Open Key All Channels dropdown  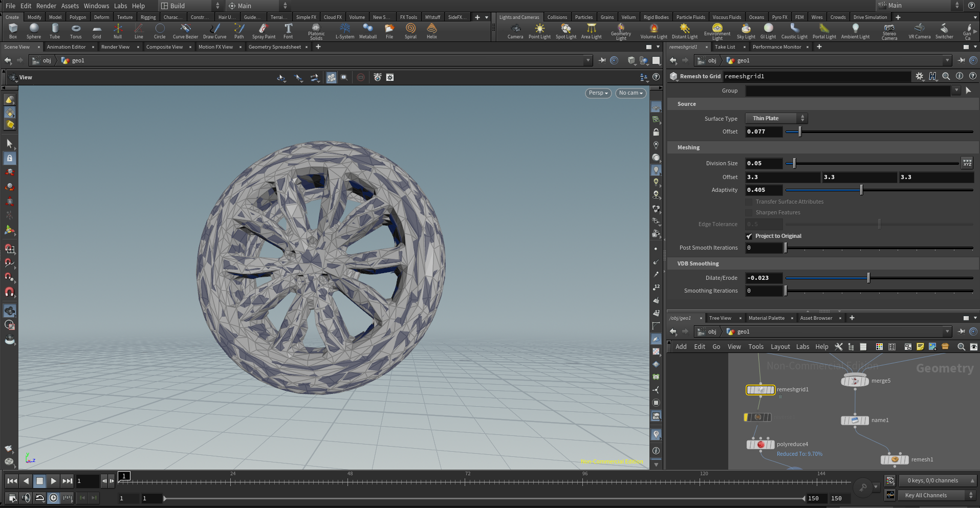(937, 495)
